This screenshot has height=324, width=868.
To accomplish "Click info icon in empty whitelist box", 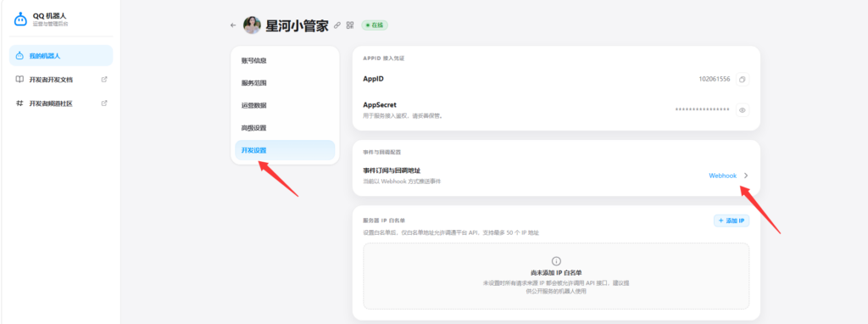I will pos(556,261).
